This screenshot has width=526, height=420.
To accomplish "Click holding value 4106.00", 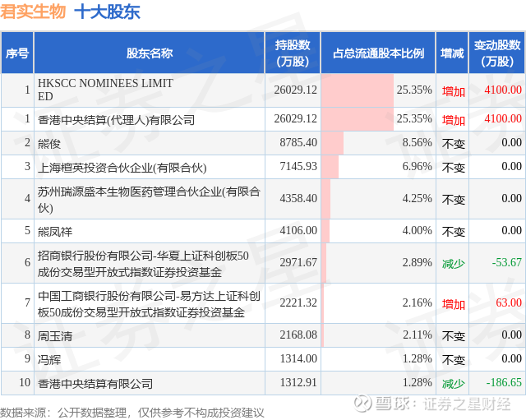I will tap(298, 230).
